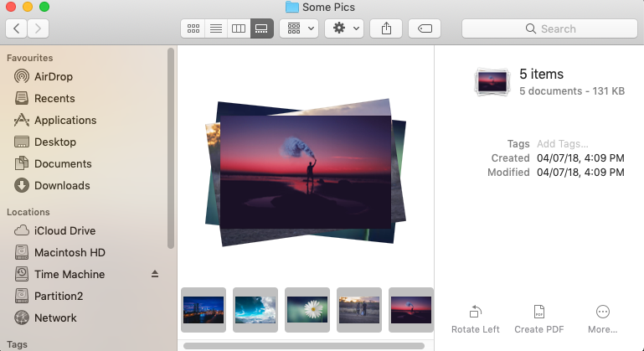Viewport: 644px width, 351px height.
Task: Open Applications in the sidebar
Action: pos(65,120)
